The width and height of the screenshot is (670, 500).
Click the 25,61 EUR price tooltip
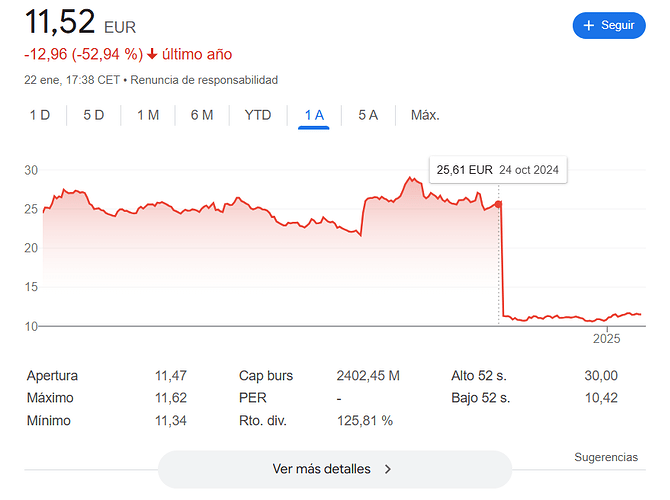498,170
